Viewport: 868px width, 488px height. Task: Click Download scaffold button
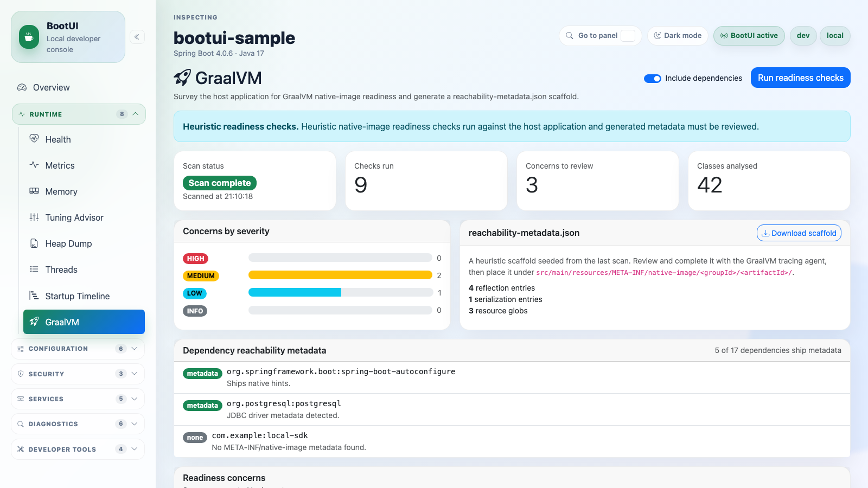pos(799,233)
